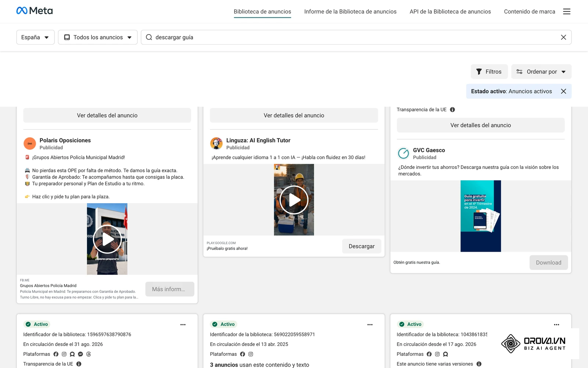Clear the search field with X icon
Screen dimensions: 588x368
click(x=563, y=37)
